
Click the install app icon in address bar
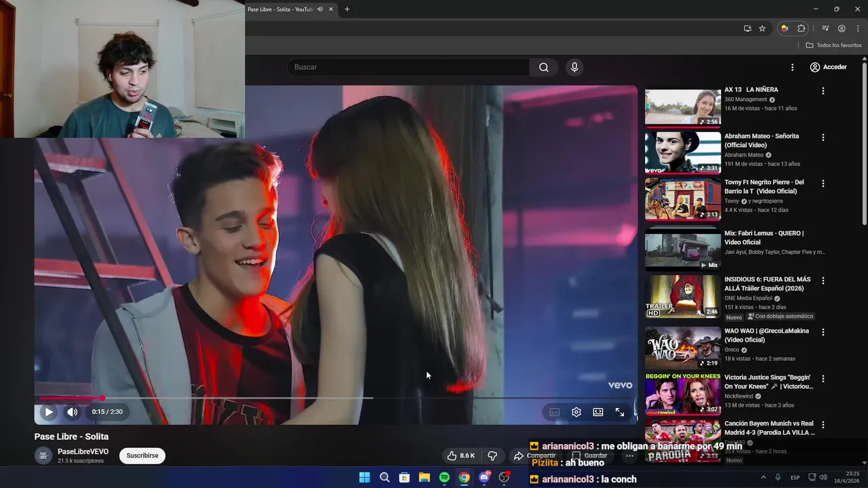click(x=747, y=28)
